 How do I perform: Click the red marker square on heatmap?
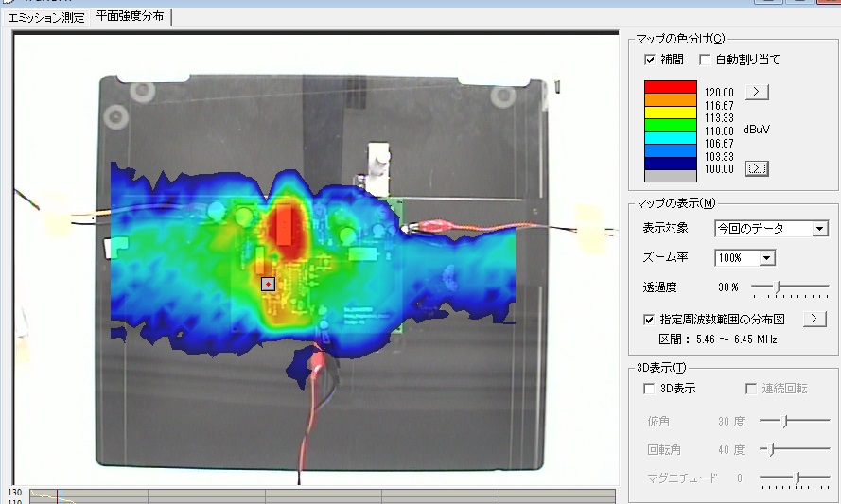(x=269, y=284)
